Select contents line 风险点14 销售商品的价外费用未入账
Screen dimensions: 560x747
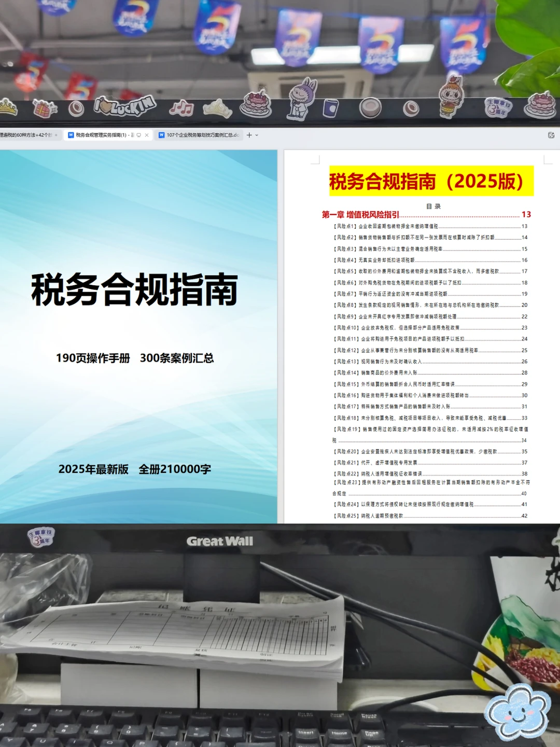coord(429,372)
